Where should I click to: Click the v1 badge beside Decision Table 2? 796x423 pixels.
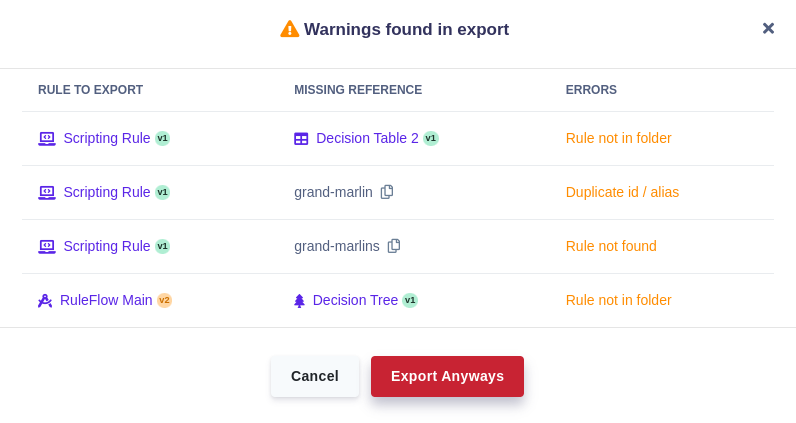click(x=431, y=138)
